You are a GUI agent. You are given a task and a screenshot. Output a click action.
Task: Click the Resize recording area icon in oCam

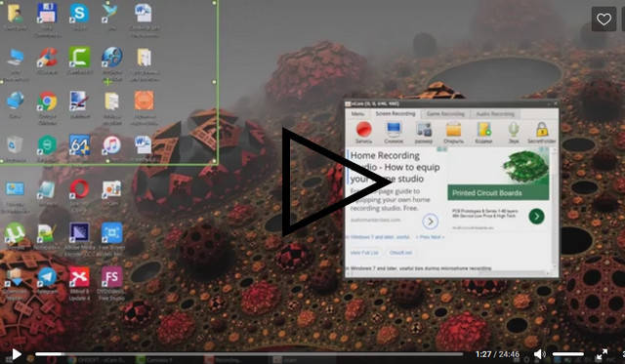click(423, 130)
